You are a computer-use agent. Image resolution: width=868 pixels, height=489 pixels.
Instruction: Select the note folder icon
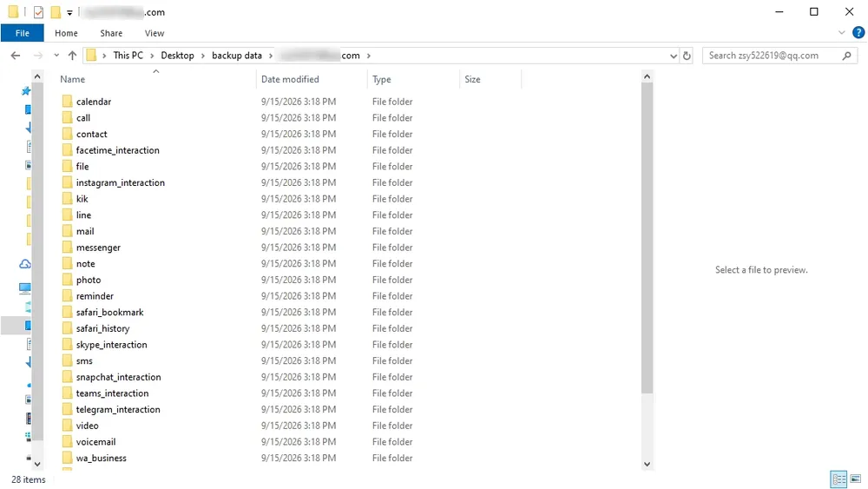click(67, 263)
